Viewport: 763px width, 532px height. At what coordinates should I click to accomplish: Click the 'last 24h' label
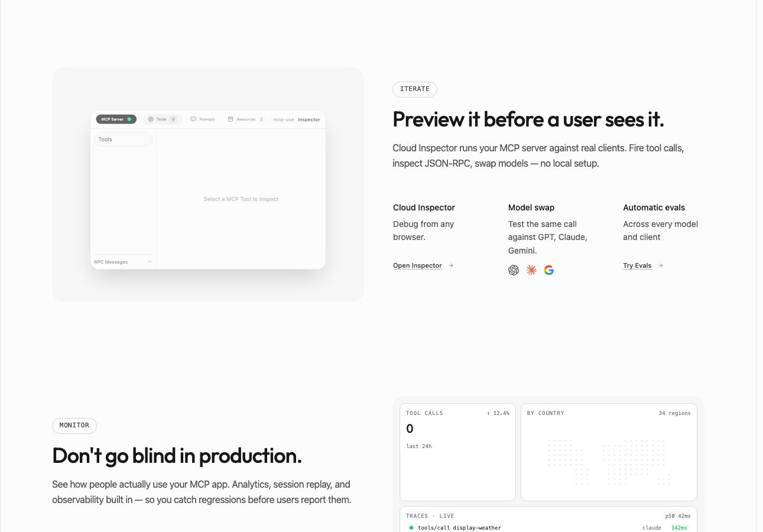[x=419, y=446]
